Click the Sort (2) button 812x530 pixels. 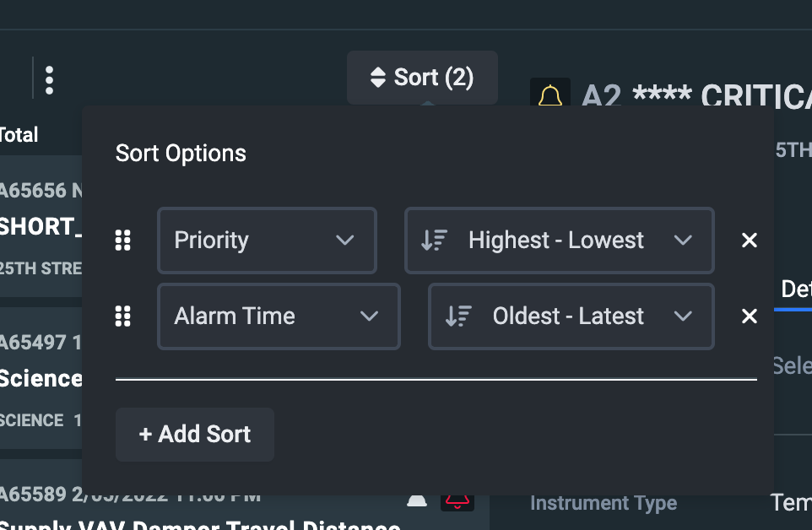pyautogui.click(x=422, y=78)
